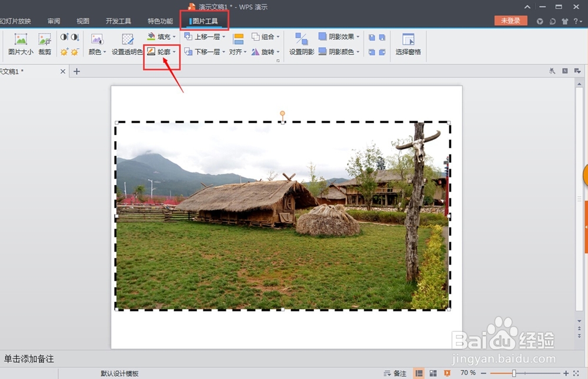588x379 pixels.
Task: Click 设置透明色 set transparent color
Action: (127, 44)
